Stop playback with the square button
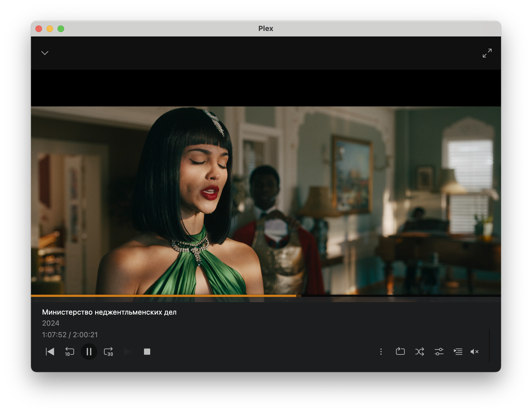Image resolution: width=532 pixels, height=413 pixels. [x=147, y=352]
